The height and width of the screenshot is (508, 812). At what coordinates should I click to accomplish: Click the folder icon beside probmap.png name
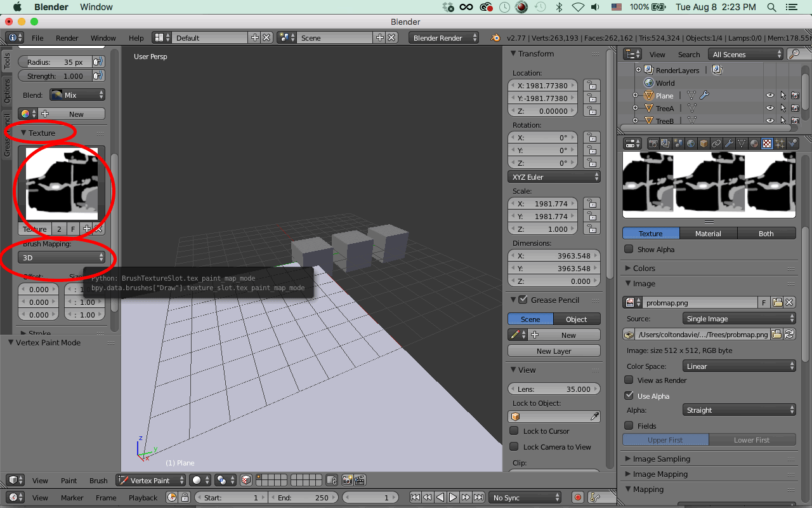tap(776, 302)
